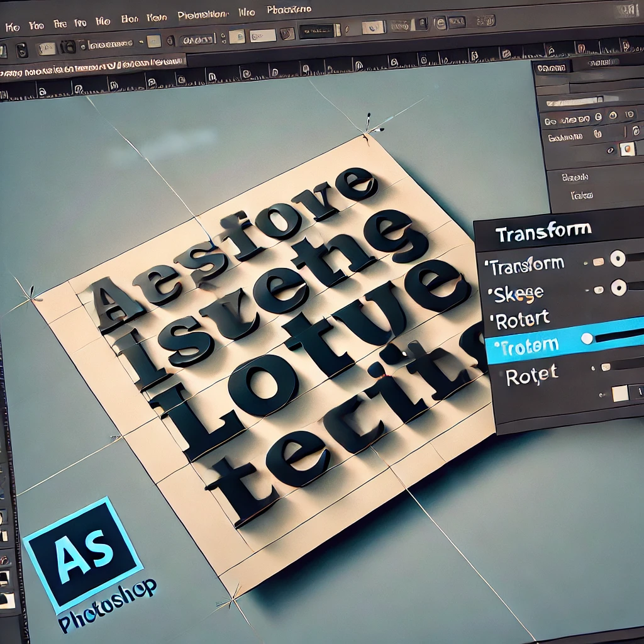Viewport: 644px width, 644px height.
Task: Select the highlighted blue 'Trotem' row
Action: click(x=565, y=341)
